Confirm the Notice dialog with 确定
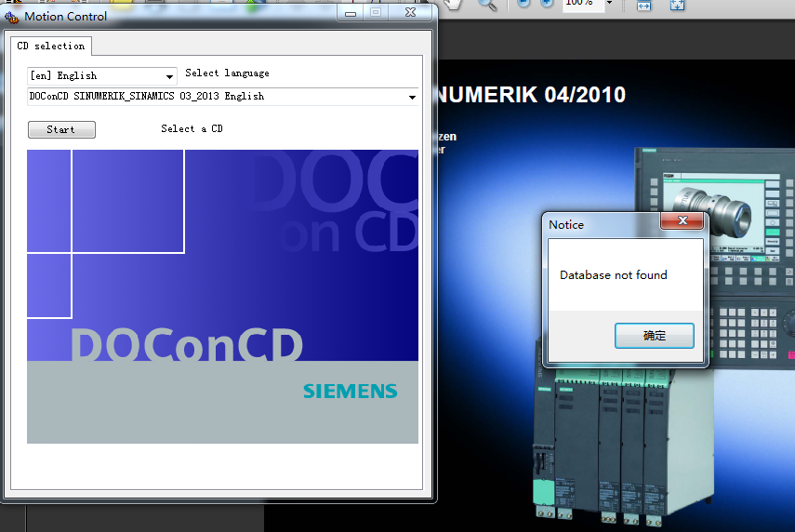Viewport: 795px width, 532px height. [x=654, y=336]
